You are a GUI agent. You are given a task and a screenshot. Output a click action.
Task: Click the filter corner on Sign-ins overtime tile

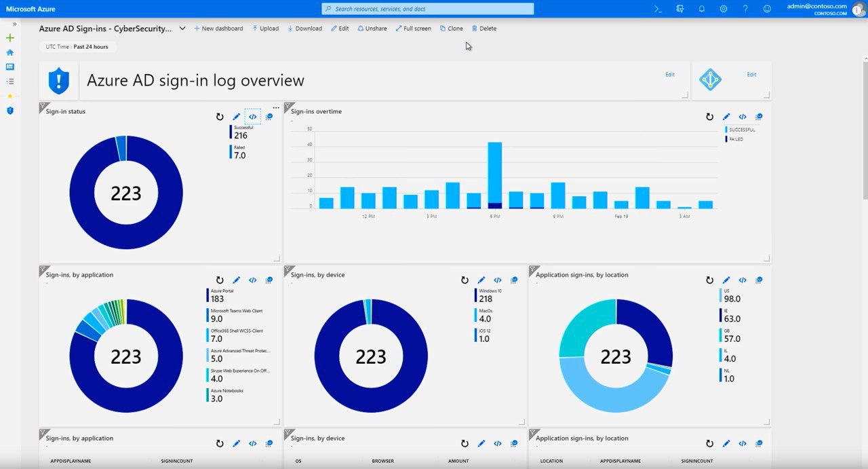coord(288,107)
